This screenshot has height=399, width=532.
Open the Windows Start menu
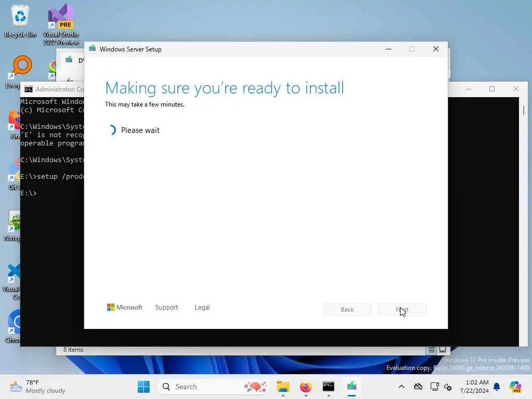[x=143, y=387]
